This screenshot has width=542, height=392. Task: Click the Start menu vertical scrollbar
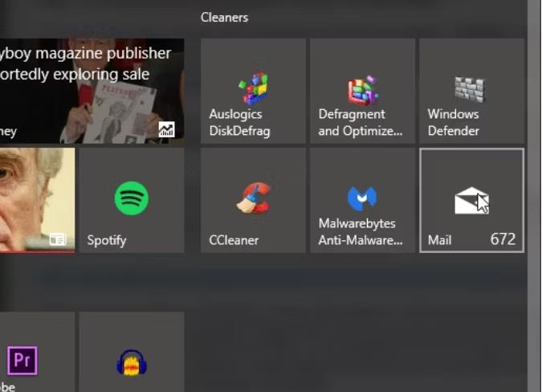click(x=535, y=196)
